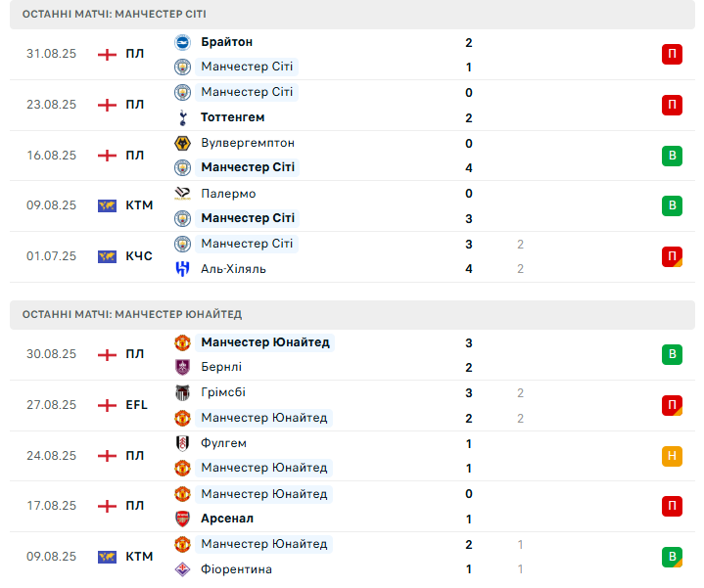
Task: Click the green win badge for Wolverhampton match
Action: pos(672,156)
